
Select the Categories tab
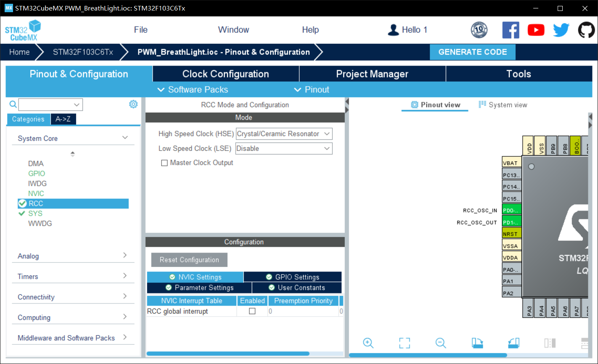coord(28,119)
